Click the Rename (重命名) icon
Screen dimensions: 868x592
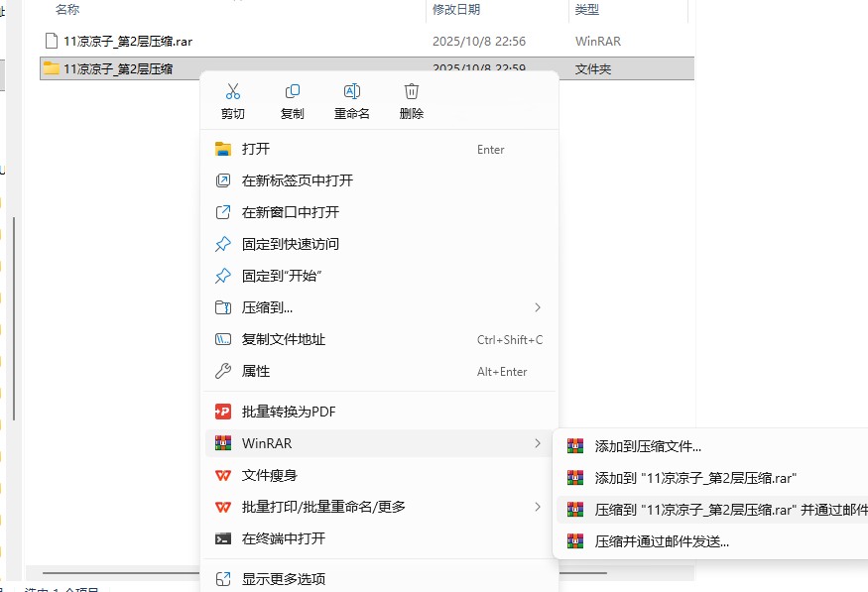coord(351,92)
